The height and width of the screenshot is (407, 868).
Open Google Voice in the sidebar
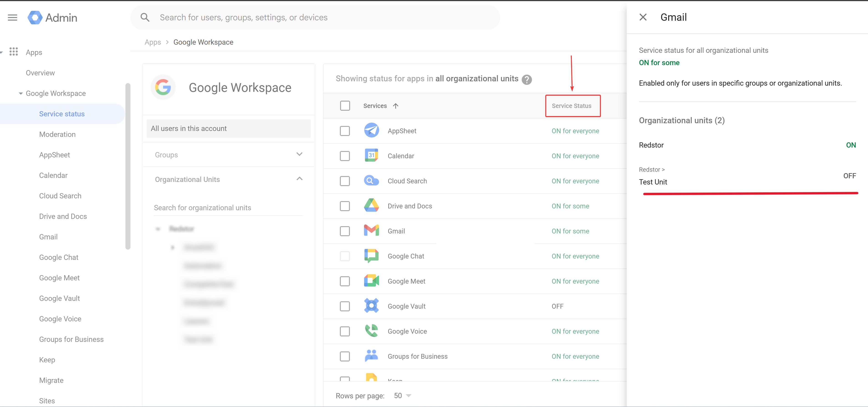pyautogui.click(x=60, y=319)
